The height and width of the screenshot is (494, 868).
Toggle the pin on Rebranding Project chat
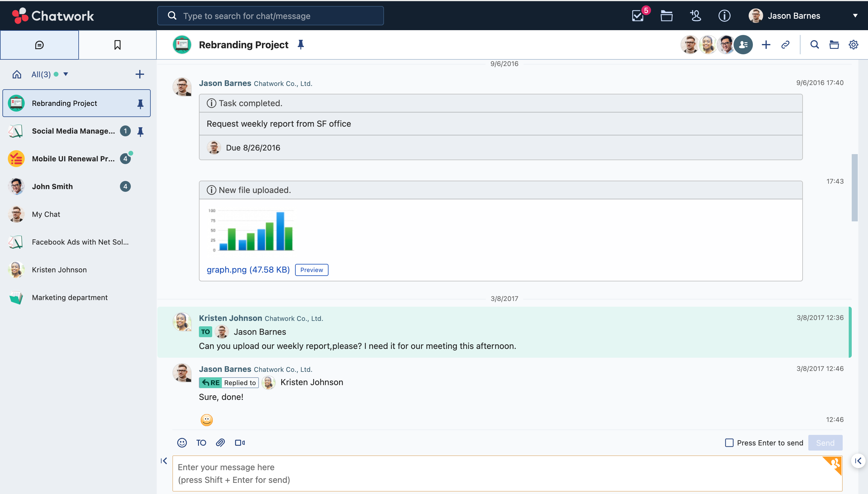[140, 104]
